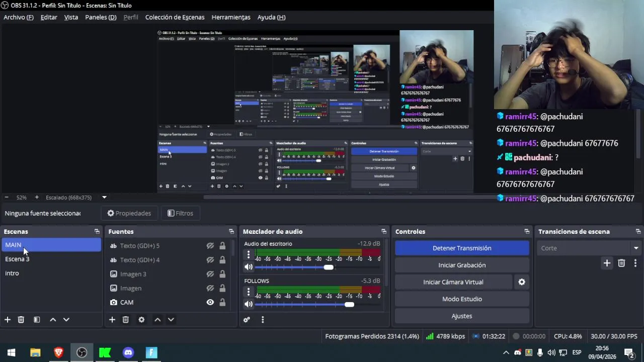The height and width of the screenshot is (362, 644).
Task: Undock the Escenas panel
Action: tap(97, 232)
